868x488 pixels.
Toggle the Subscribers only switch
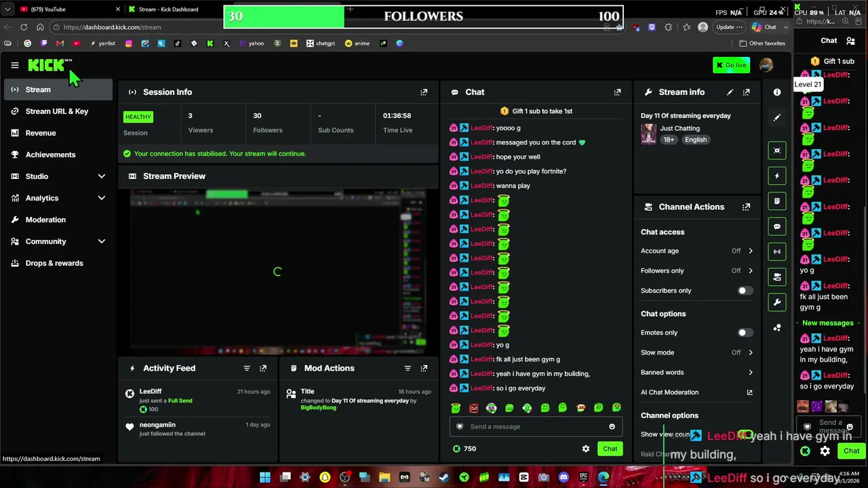pyautogui.click(x=745, y=291)
